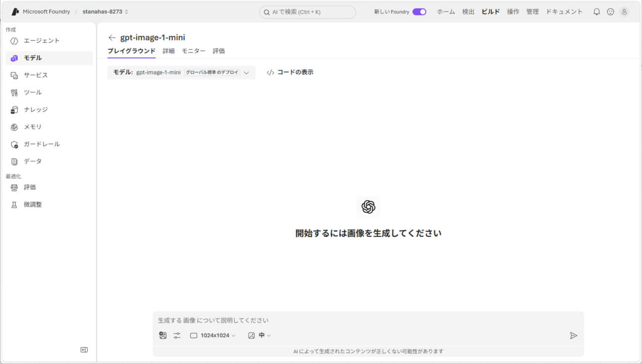Click the メモリ sidebar icon
The image size is (642, 364).
coord(14,127)
